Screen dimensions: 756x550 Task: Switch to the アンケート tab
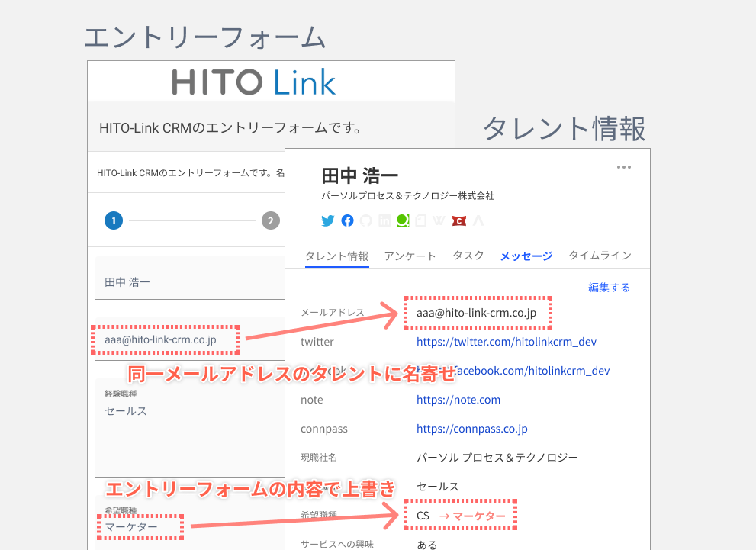(410, 256)
